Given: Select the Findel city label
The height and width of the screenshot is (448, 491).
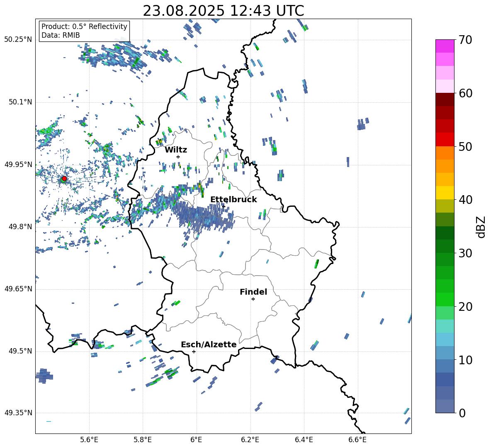Looking at the screenshot, I should tap(253, 292).
